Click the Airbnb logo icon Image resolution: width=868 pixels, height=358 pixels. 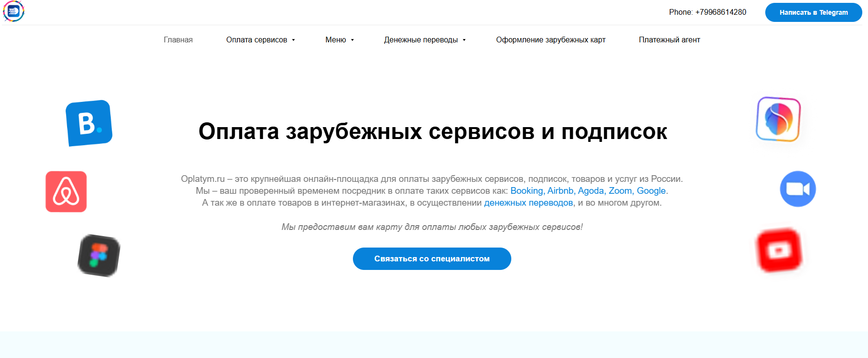[66, 191]
